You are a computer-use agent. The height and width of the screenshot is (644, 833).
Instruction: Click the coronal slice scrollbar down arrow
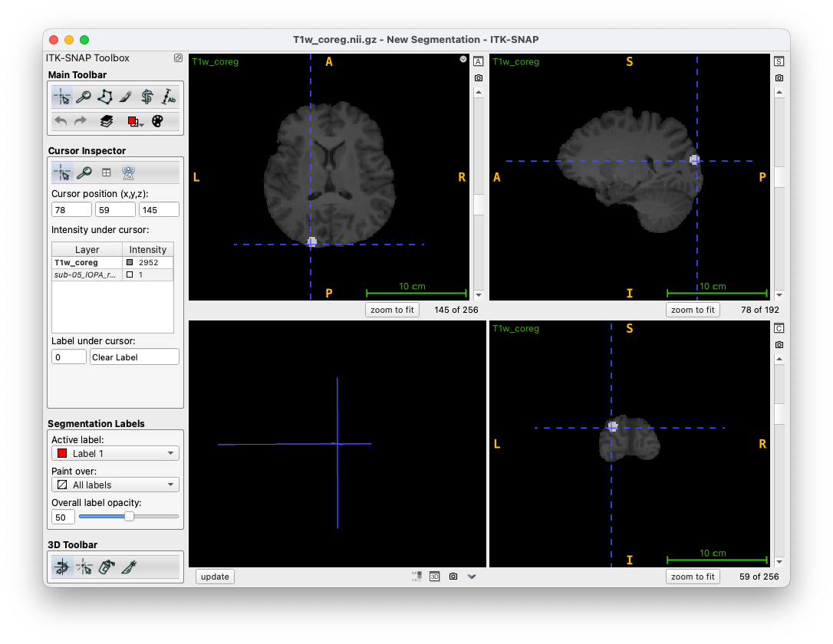pyautogui.click(x=779, y=562)
